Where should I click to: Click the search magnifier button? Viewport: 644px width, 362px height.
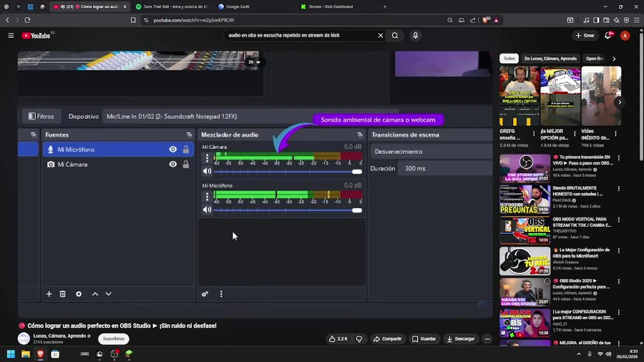pos(395,36)
